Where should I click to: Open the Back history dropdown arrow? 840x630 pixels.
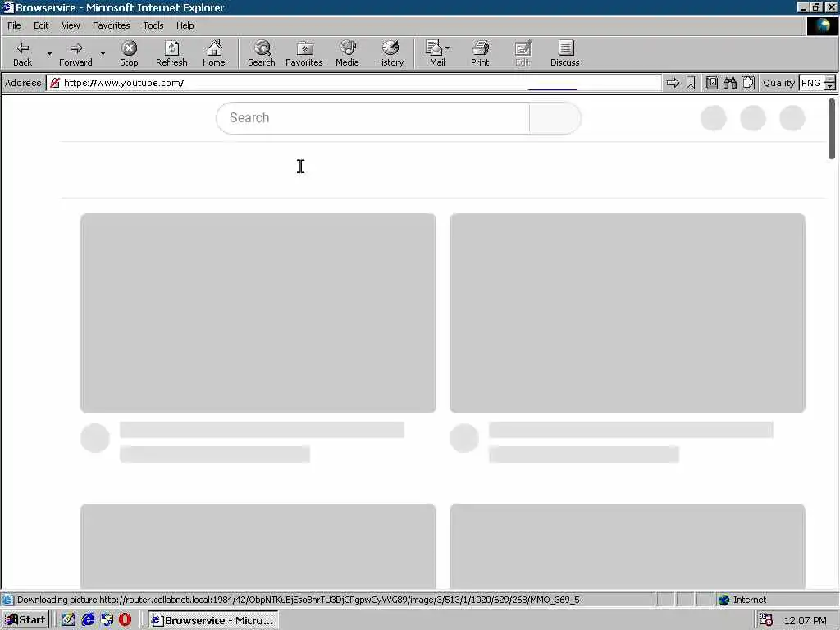coord(49,53)
